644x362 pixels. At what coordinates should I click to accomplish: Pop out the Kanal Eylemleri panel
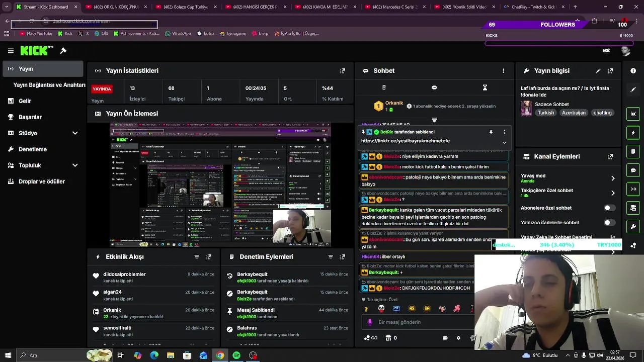pos(611,157)
